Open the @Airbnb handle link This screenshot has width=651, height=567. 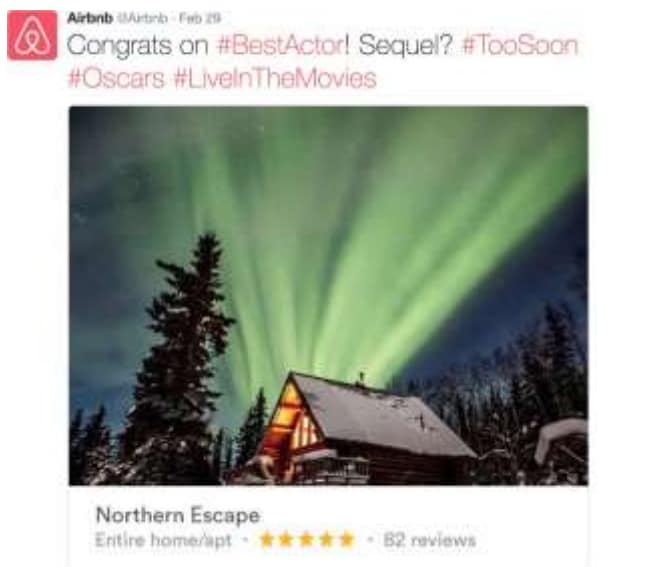pyautogui.click(x=143, y=18)
